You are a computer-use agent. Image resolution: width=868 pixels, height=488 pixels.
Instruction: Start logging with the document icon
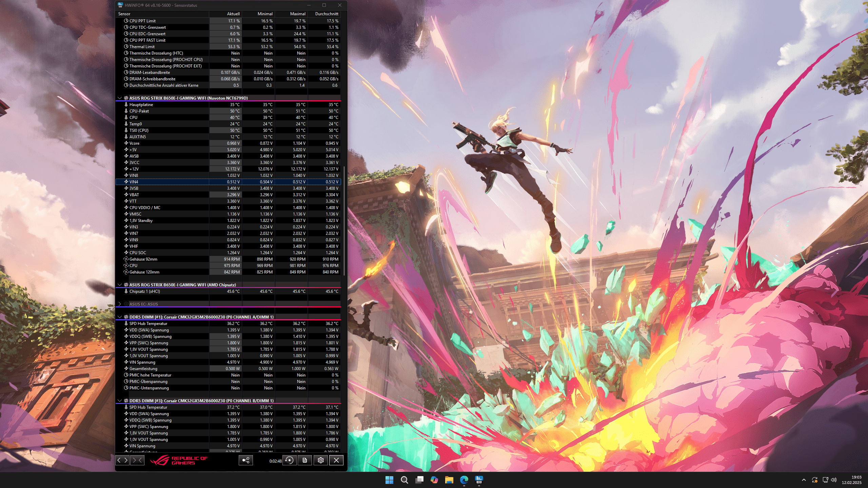click(x=305, y=460)
